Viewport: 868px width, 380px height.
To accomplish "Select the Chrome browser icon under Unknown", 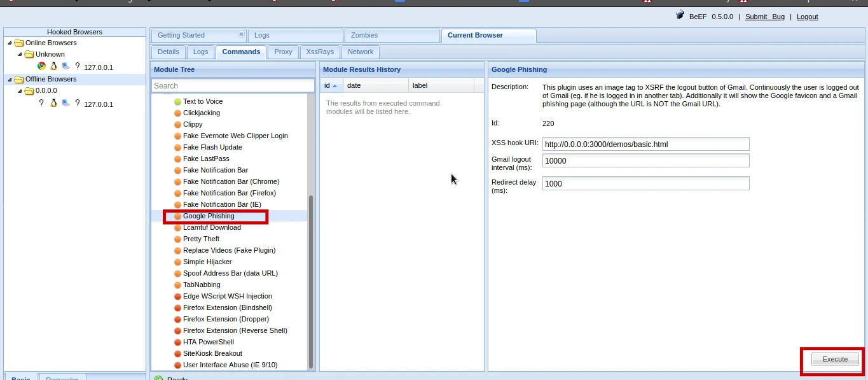I will tap(41, 66).
